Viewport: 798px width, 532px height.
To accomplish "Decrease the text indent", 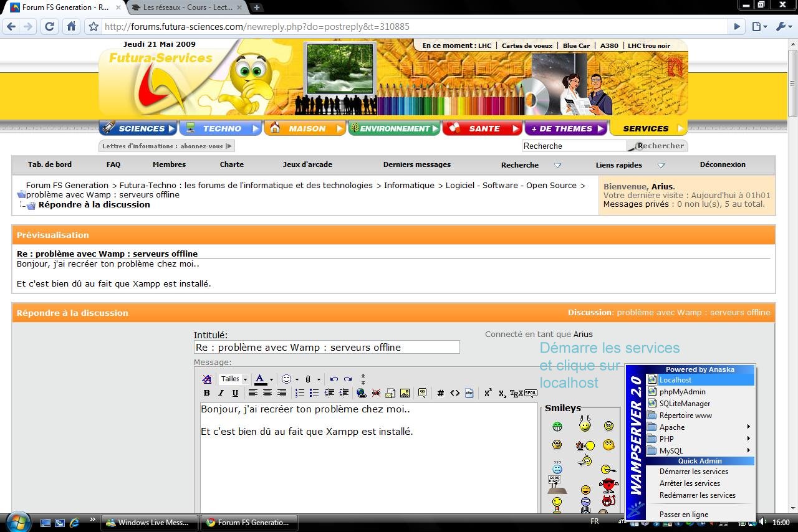I will [329, 393].
